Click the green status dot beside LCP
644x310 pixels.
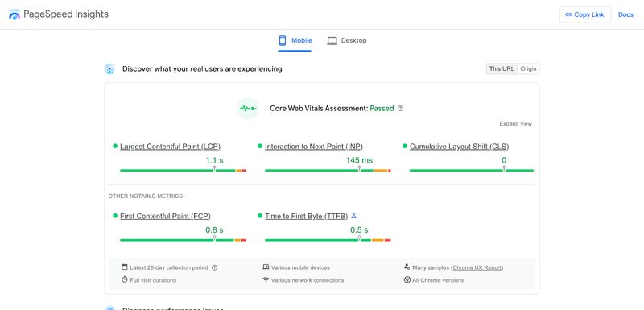(x=115, y=146)
